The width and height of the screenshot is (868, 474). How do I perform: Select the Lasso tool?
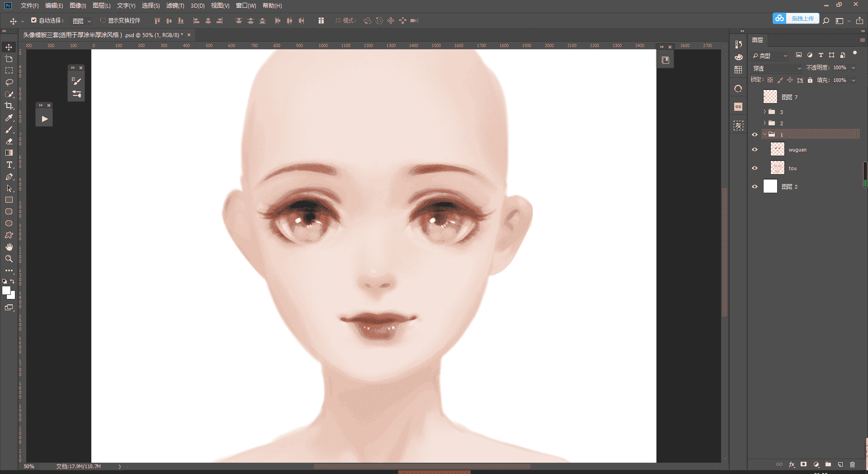(x=9, y=82)
